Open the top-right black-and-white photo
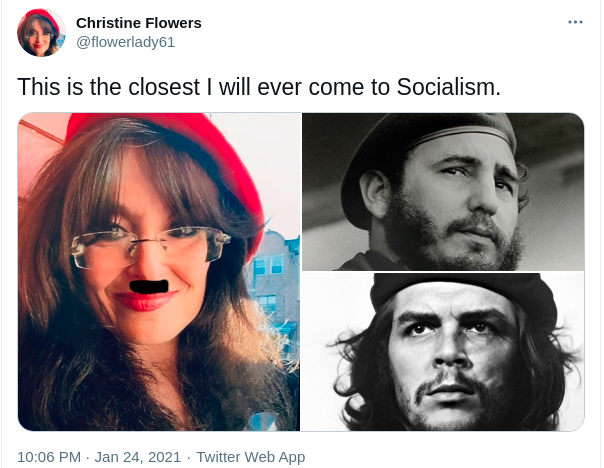The height and width of the screenshot is (468, 604). coord(443,191)
